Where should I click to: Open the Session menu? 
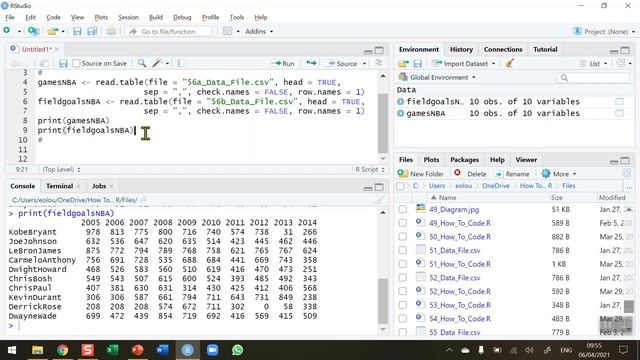click(x=129, y=17)
